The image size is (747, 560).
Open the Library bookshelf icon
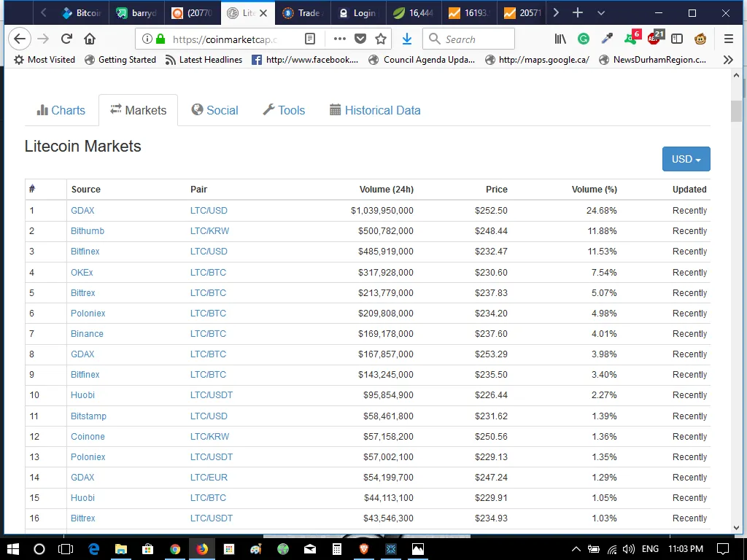click(560, 39)
